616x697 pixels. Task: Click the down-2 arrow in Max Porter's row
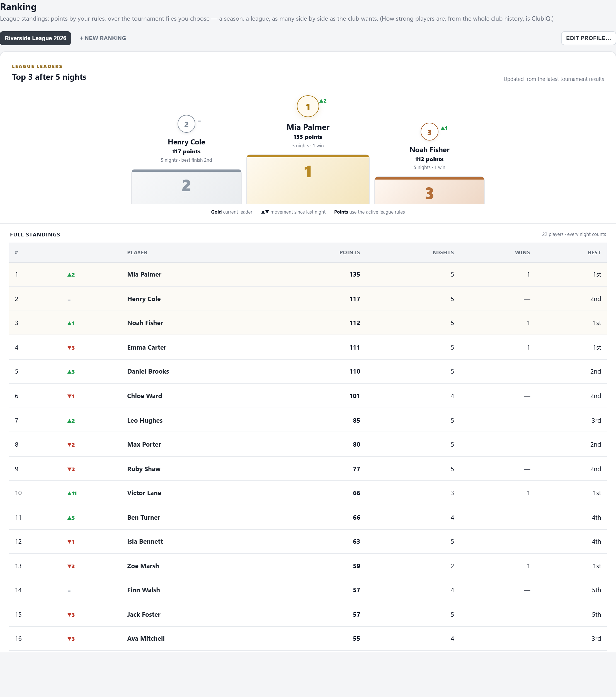[71, 445]
